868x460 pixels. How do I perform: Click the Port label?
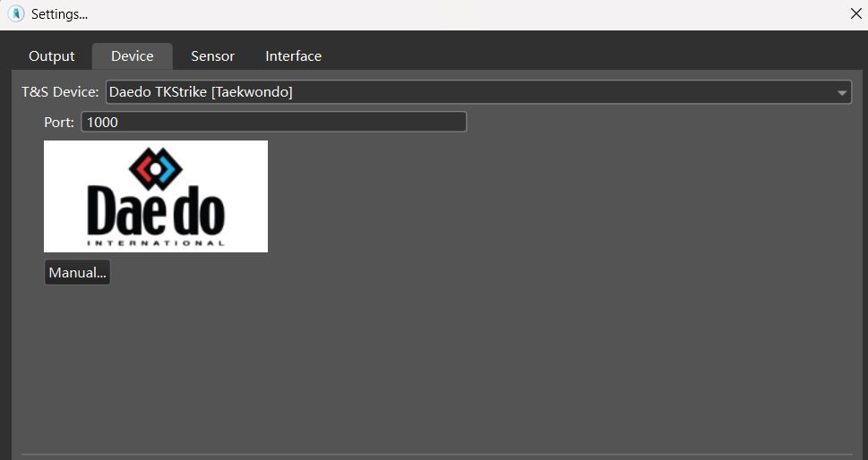coord(59,122)
